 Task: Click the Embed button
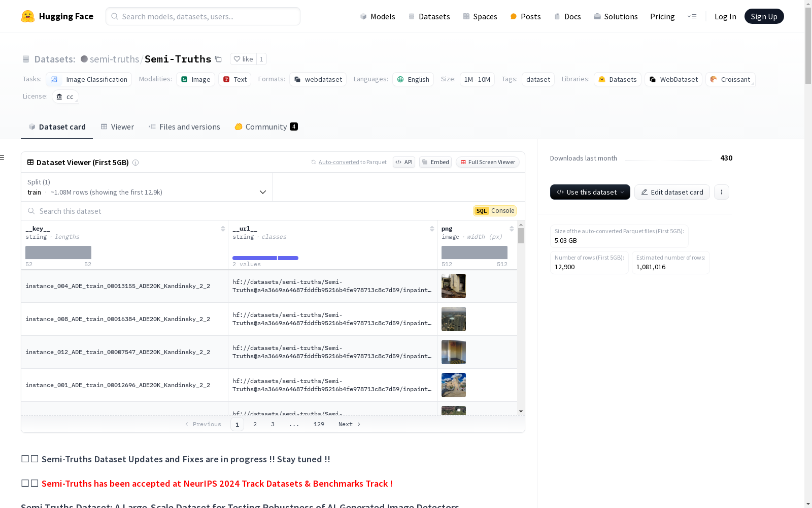435,162
